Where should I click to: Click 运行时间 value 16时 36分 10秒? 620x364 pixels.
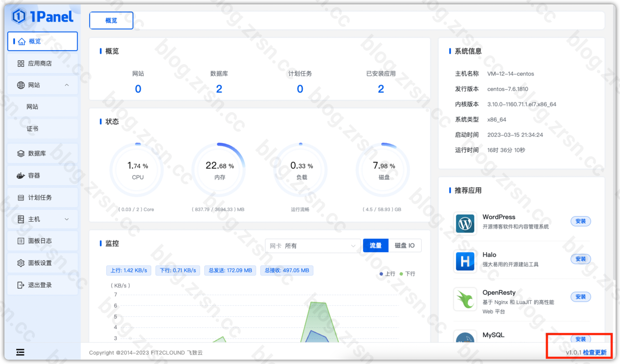pyautogui.click(x=506, y=150)
